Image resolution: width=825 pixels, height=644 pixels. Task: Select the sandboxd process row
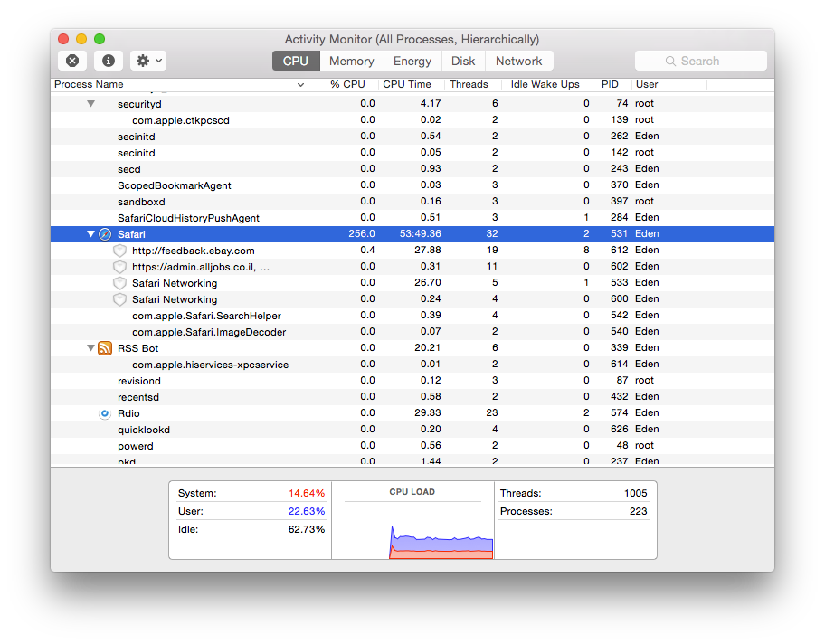pos(412,202)
